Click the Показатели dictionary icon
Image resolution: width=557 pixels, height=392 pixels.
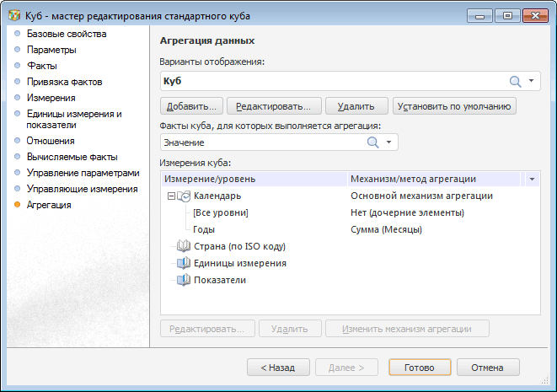184,280
